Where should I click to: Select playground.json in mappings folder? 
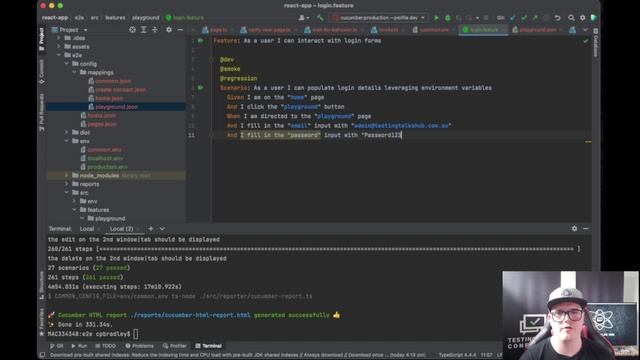(116, 107)
